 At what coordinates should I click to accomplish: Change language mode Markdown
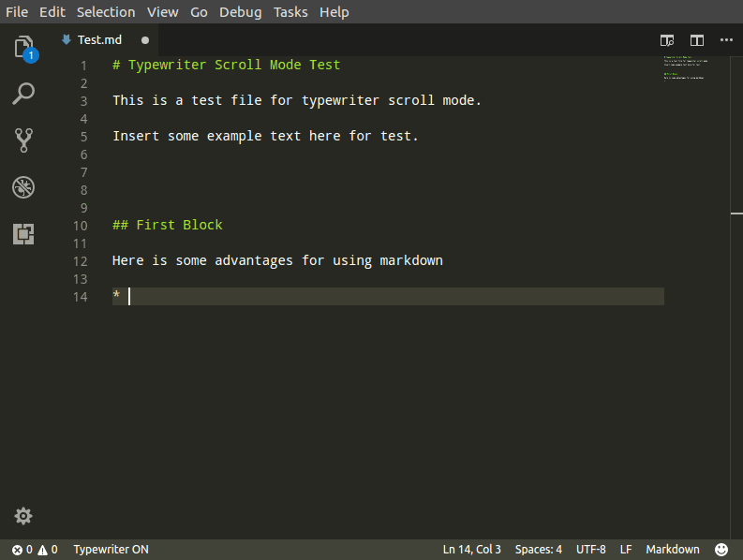tap(673, 550)
